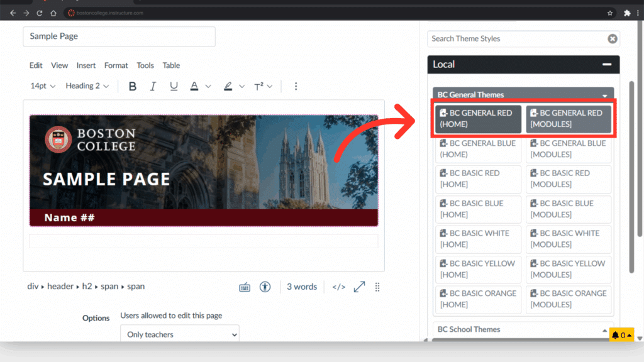
Task: Switch to HTML editor view
Action: (x=339, y=287)
